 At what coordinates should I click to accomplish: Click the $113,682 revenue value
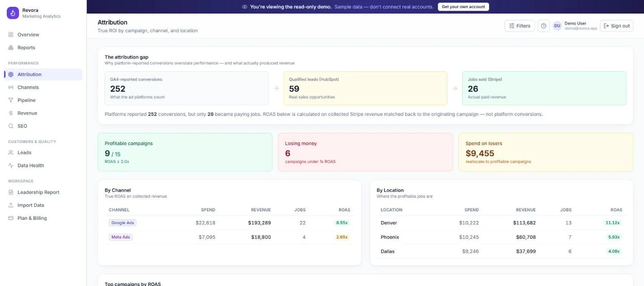coord(525,223)
